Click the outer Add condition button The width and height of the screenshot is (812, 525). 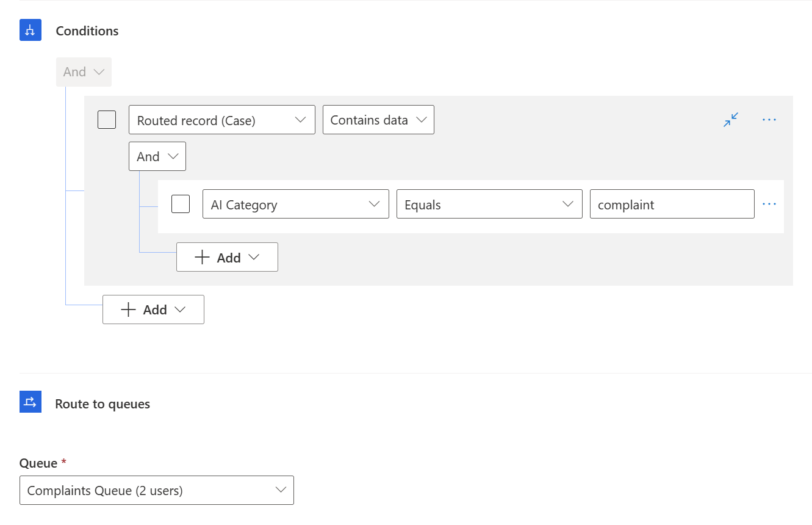(x=153, y=310)
